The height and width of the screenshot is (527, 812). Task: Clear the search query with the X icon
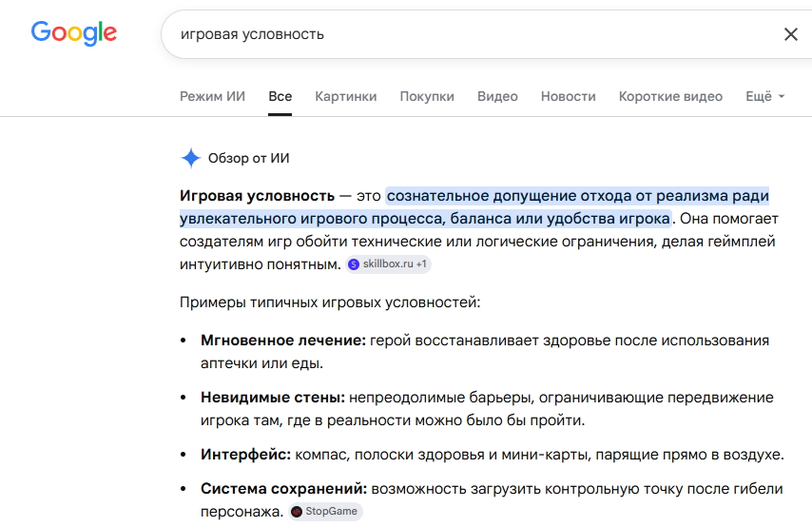(791, 34)
